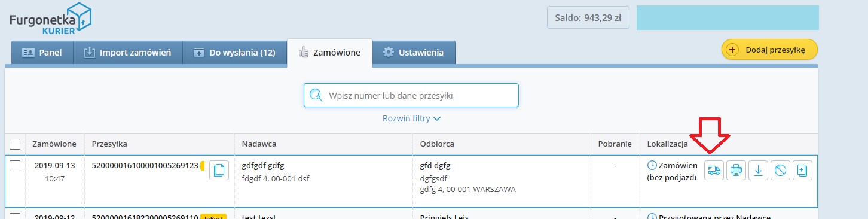Click the printer icon for first shipment
Screen dimensions: 868x219
(x=736, y=171)
